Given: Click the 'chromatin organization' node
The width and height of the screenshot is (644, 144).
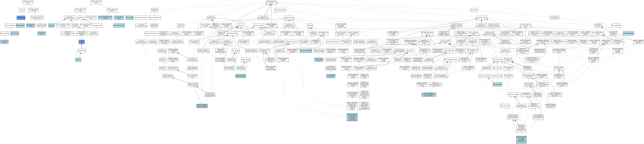Looking at the screenshot, I should [x=333, y=42].
